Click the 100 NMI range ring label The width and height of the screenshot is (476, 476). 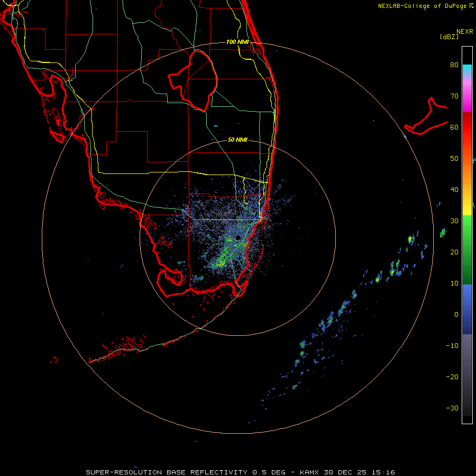237,42
